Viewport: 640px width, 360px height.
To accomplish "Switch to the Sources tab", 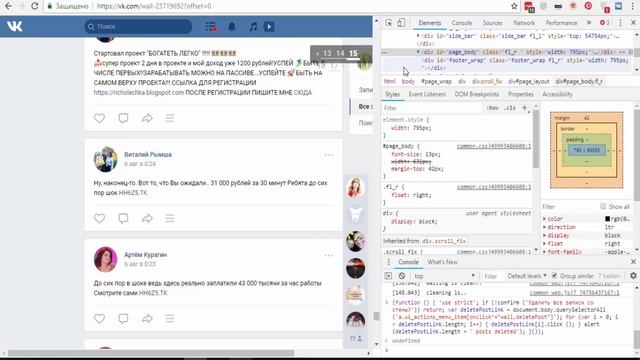I will click(492, 23).
